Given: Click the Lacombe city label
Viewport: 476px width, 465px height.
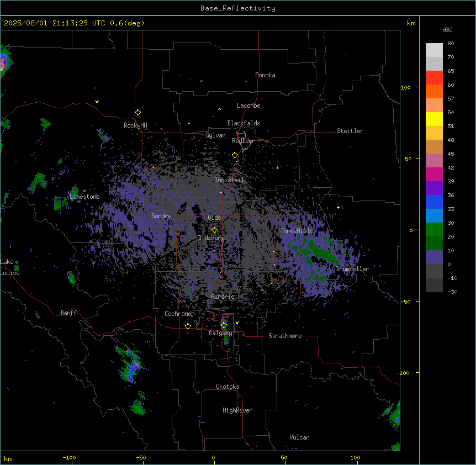Looking at the screenshot, I should pos(248,105).
